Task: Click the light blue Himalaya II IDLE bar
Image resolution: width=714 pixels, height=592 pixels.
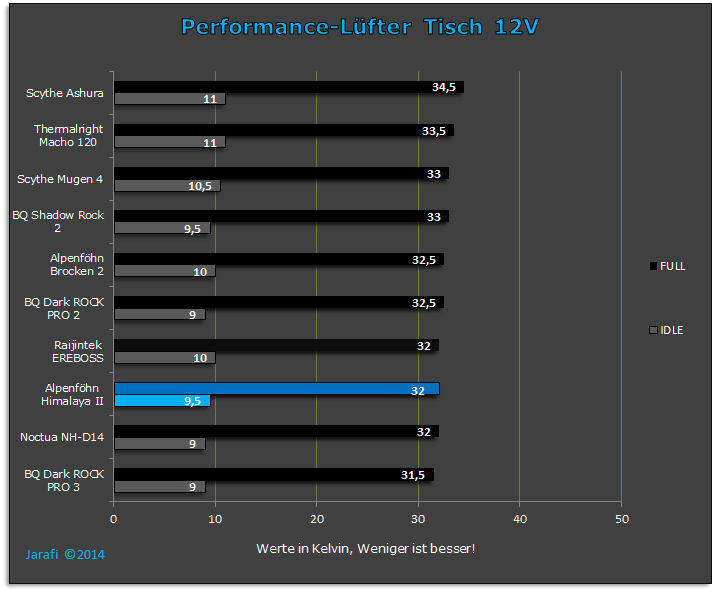Action: tap(162, 401)
